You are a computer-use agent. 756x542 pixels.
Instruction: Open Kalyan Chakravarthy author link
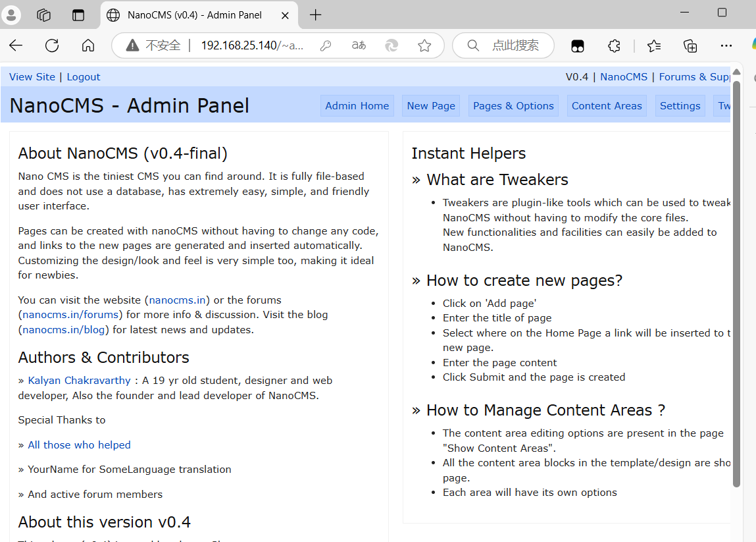coord(79,380)
